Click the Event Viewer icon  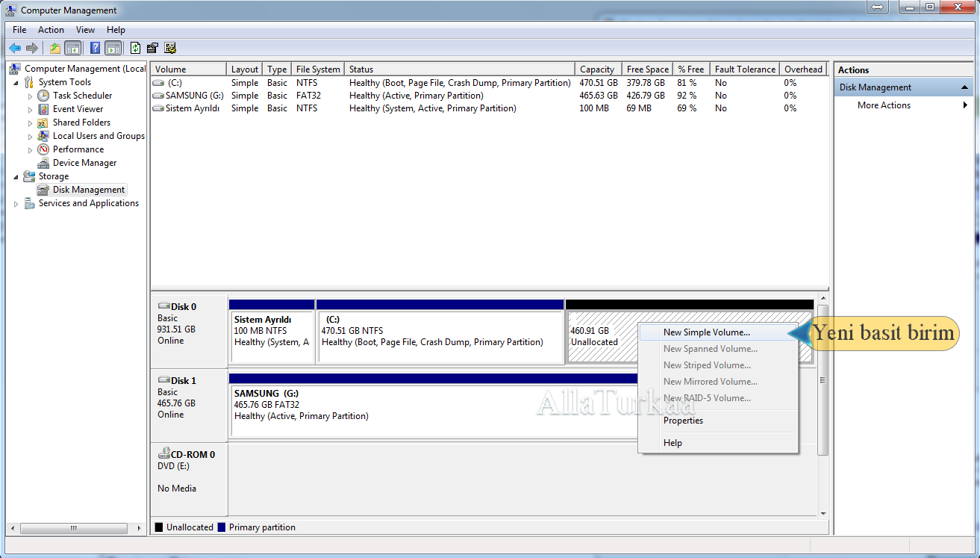43,109
